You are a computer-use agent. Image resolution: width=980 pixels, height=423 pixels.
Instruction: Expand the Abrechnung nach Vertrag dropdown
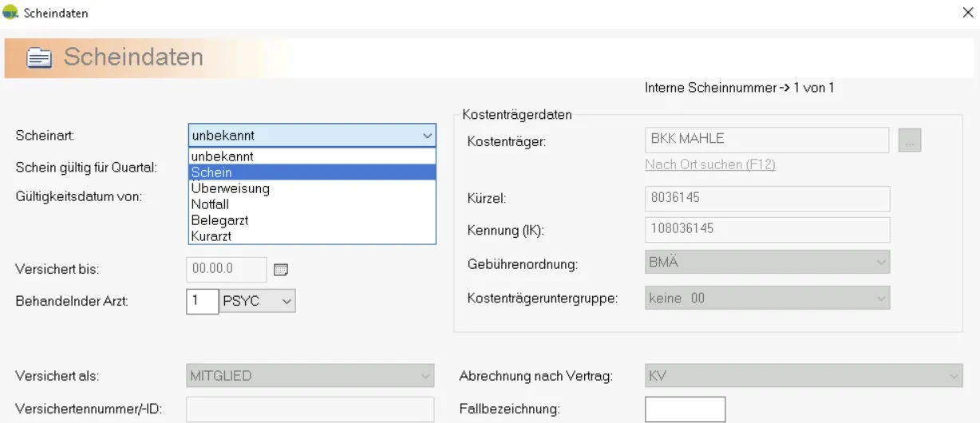click(954, 376)
